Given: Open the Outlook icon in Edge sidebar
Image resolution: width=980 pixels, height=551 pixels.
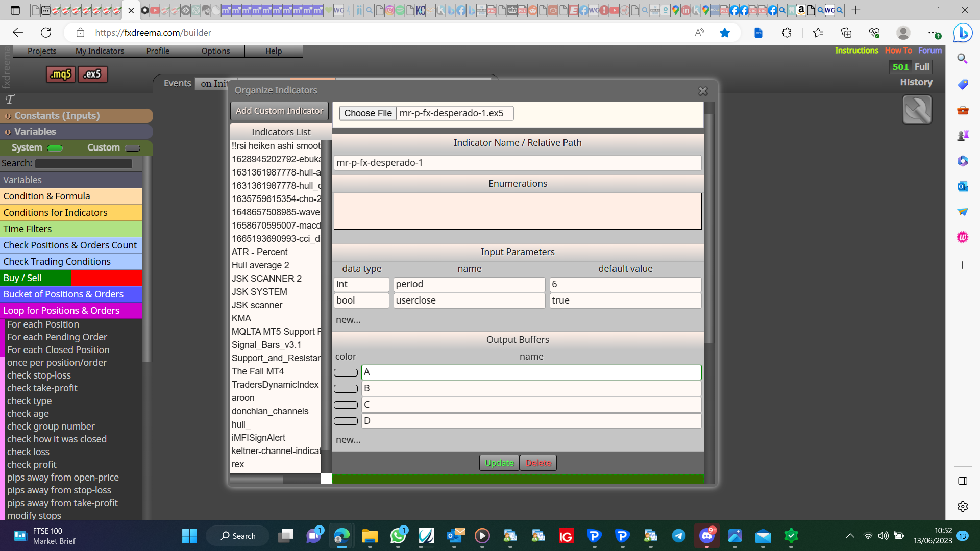Looking at the screenshot, I should click(x=963, y=186).
